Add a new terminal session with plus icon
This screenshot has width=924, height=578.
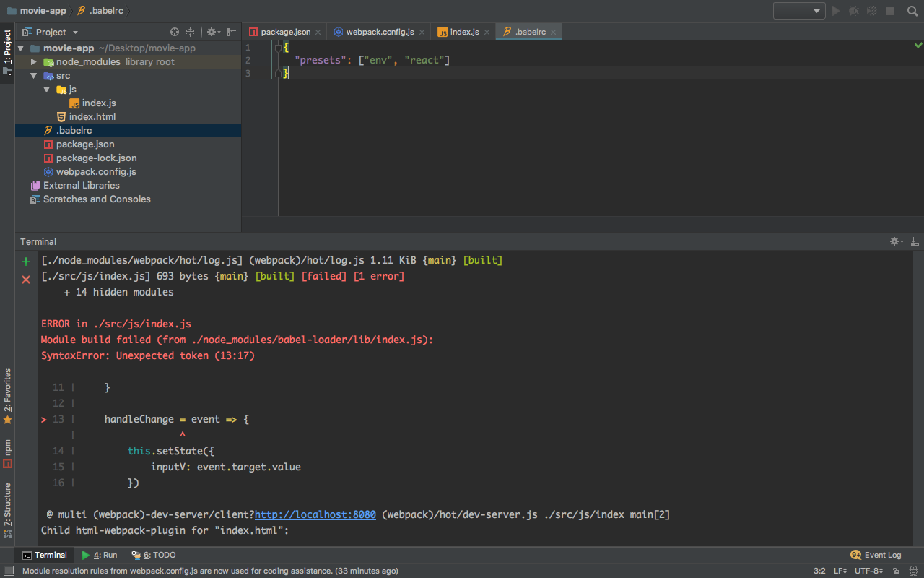click(26, 262)
